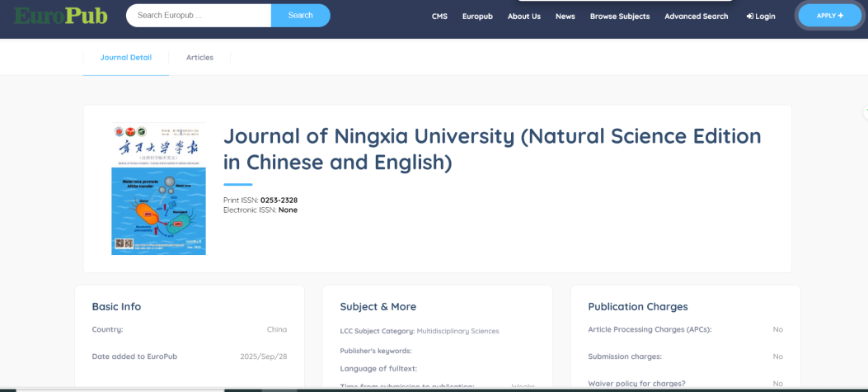Click the Publication Charges card heading
868x392 pixels.
tap(637, 306)
